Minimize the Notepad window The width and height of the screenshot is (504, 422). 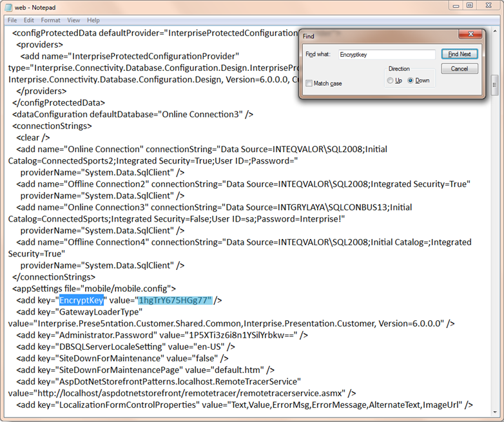tap(456, 6)
